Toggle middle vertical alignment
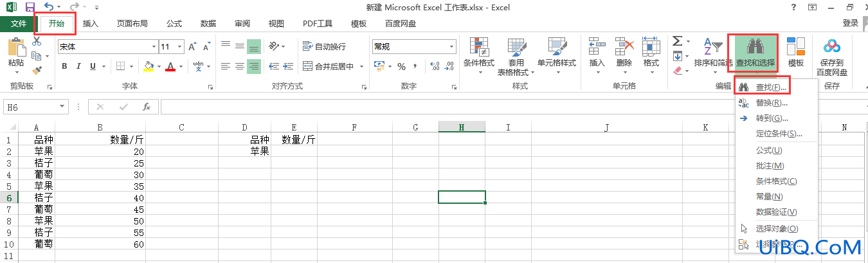The height and width of the screenshot is (263, 868). 239,46
